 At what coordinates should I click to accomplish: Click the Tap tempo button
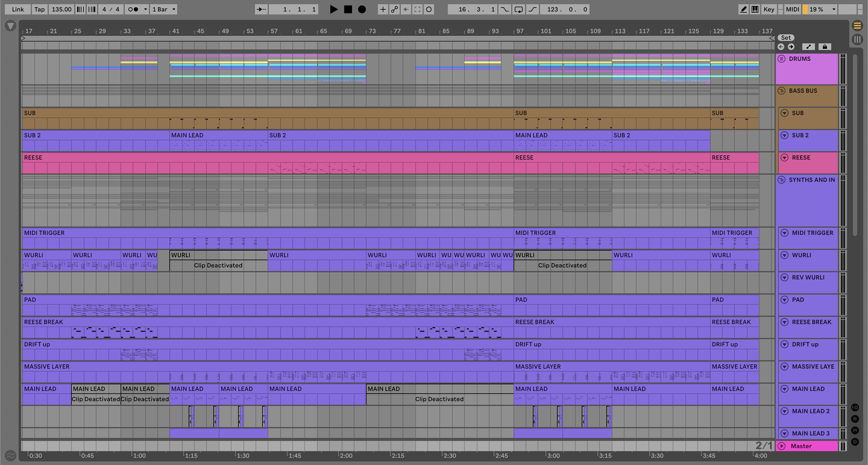(39, 9)
